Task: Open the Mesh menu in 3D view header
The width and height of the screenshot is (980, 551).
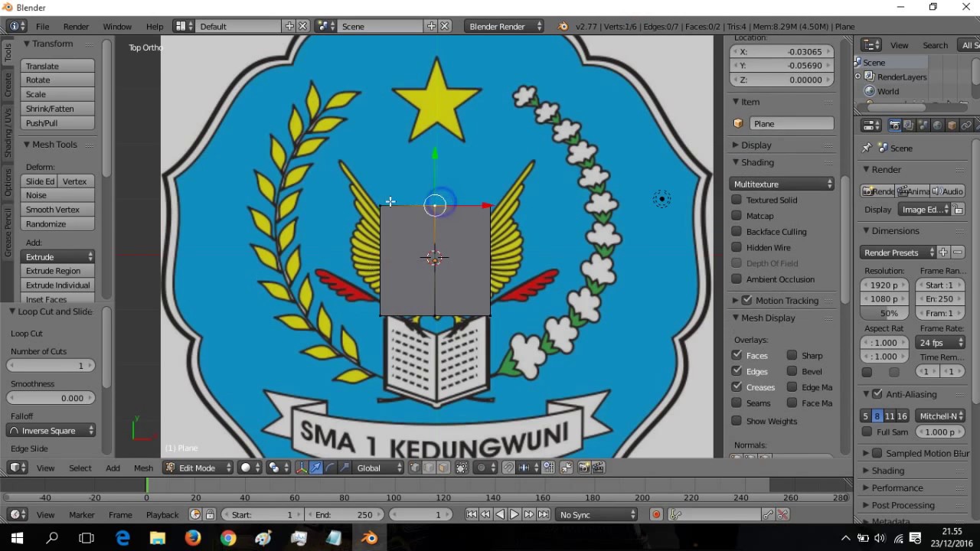Action: [x=143, y=468]
